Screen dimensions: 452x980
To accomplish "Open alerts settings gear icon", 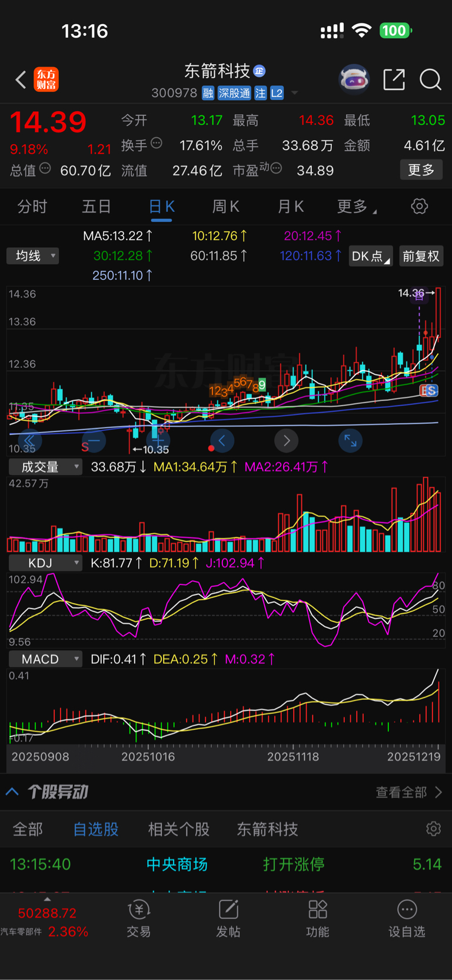I will click(433, 829).
